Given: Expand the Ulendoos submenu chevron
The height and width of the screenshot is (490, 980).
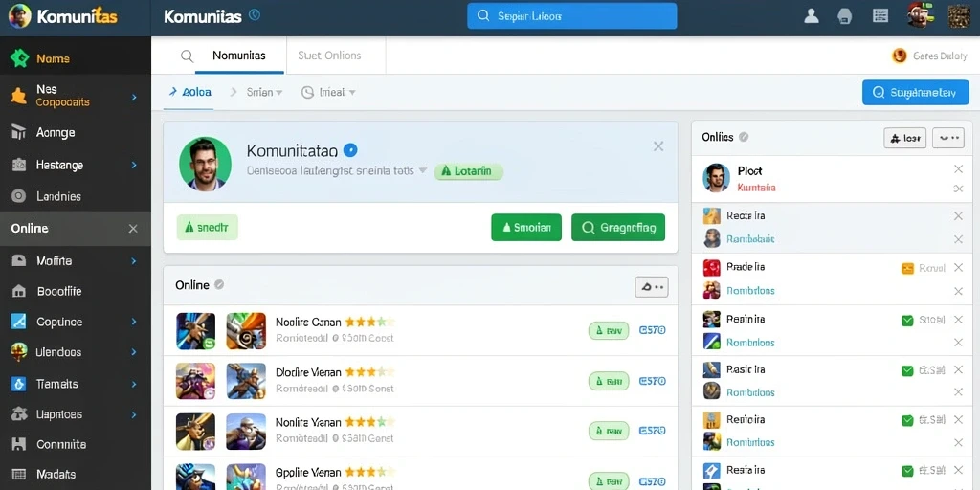Looking at the screenshot, I should [134, 352].
